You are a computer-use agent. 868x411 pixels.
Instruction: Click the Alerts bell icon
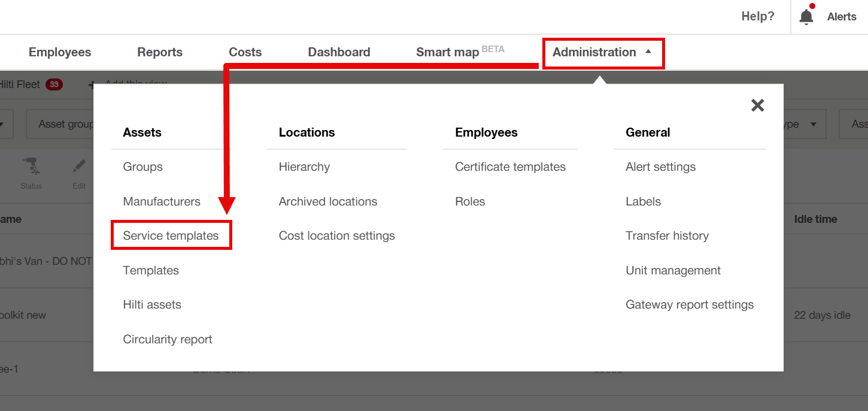click(806, 17)
